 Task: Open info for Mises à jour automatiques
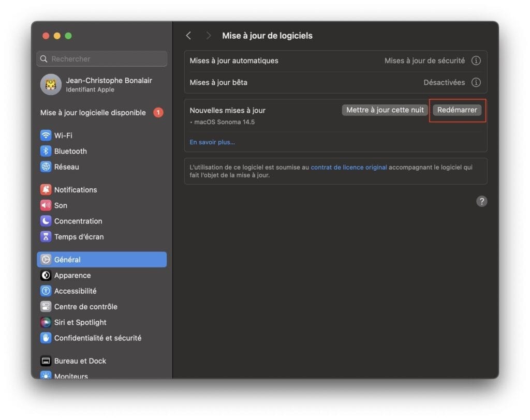[x=476, y=61]
